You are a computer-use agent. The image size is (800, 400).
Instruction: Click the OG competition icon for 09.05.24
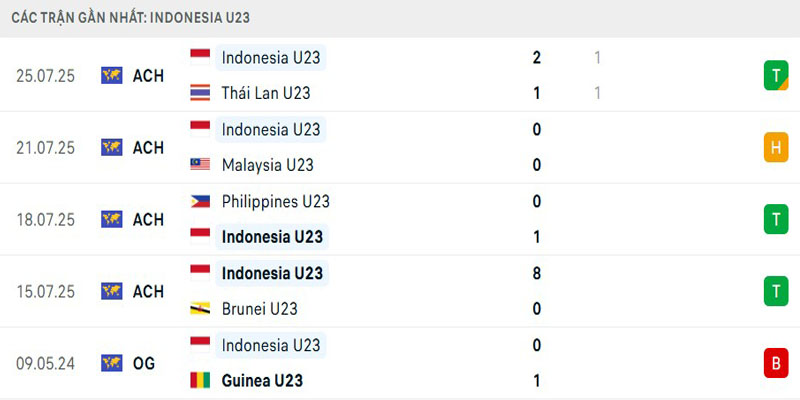(111, 363)
